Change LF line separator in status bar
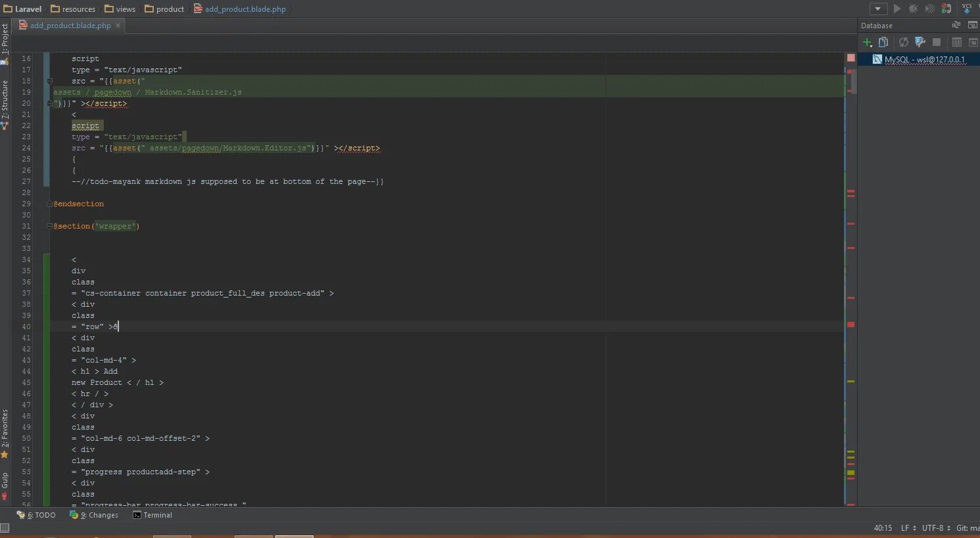The image size is (980, 538). pos(908,528)
